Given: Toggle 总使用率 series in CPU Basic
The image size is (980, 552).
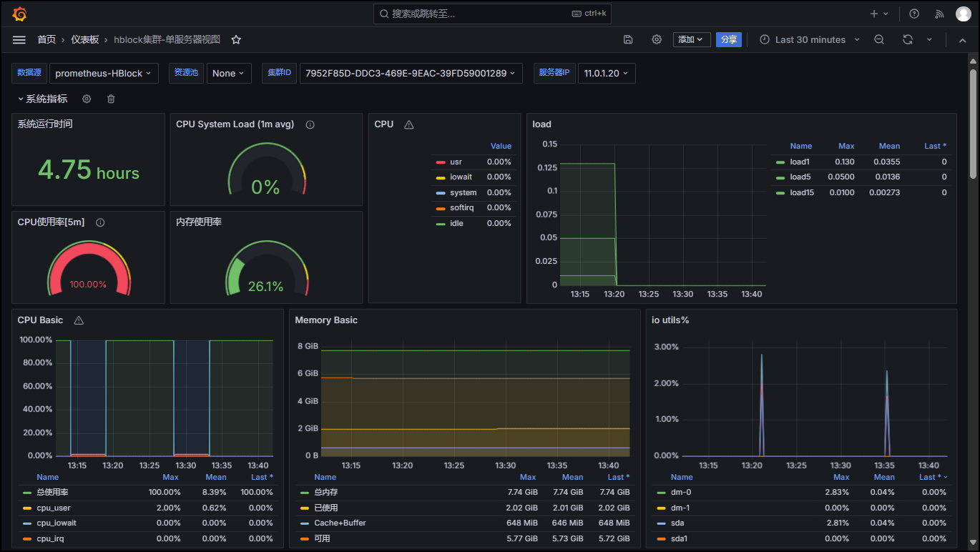Looking at the screenshot, I should tap(52, 492).
